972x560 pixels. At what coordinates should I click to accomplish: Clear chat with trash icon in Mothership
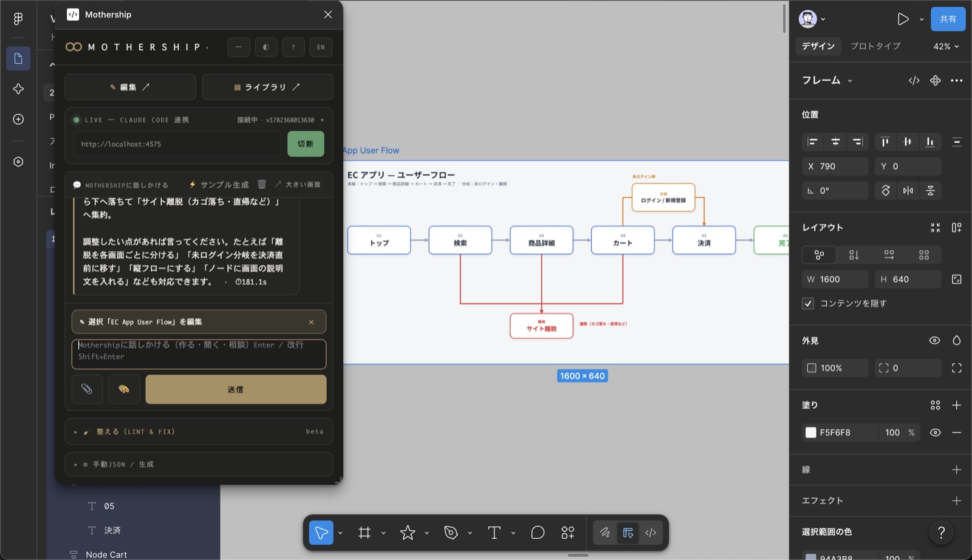[262, 184]
